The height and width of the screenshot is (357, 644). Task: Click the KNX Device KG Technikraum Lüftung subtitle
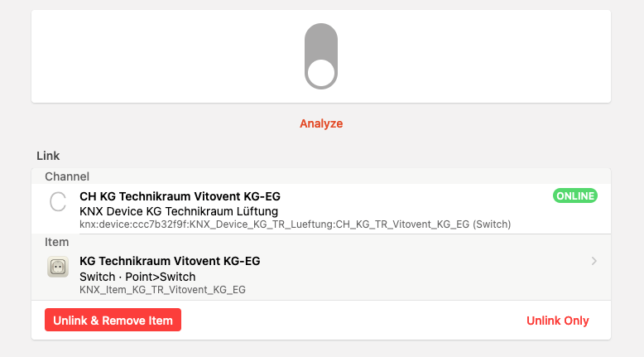click(178, 211)
